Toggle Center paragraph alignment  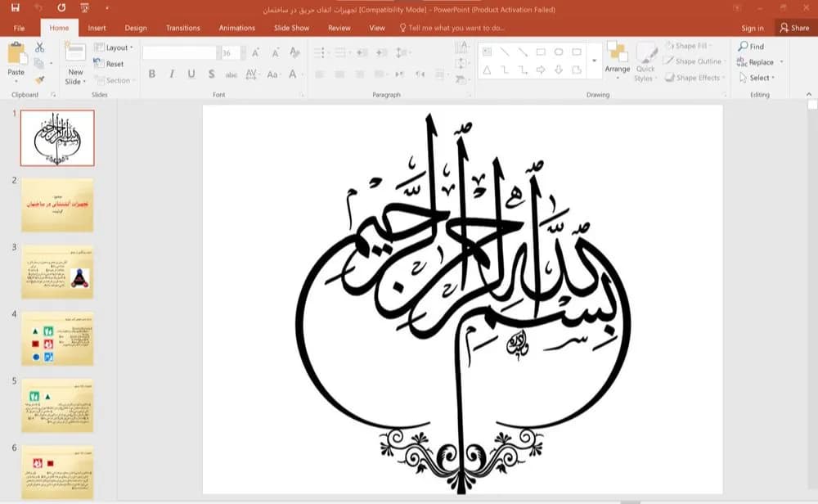[339, 74]
